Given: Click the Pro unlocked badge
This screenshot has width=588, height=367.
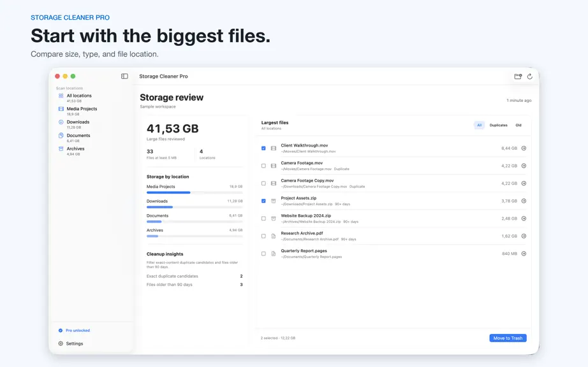Looking at the screenshot, I should point(74,330).
